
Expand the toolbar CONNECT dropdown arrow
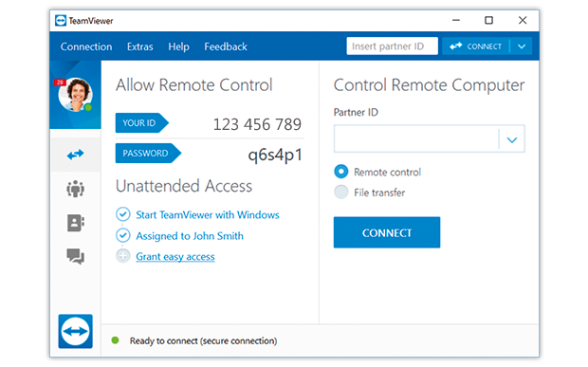coord(522,46)
